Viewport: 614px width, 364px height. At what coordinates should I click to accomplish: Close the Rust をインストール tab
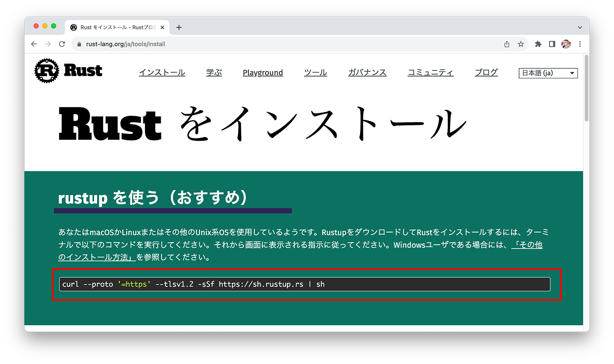click(162, 27)
